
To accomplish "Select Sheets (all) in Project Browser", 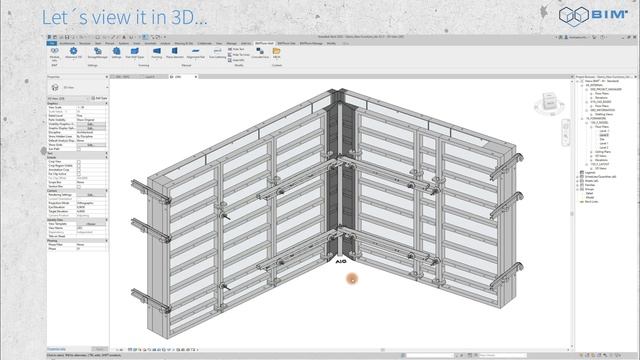I will point(592,181).
